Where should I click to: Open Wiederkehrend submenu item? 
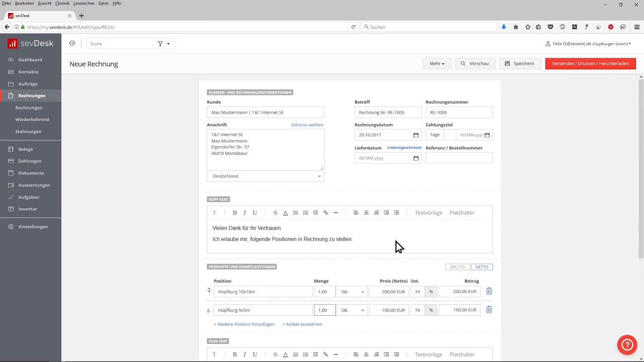32,120
